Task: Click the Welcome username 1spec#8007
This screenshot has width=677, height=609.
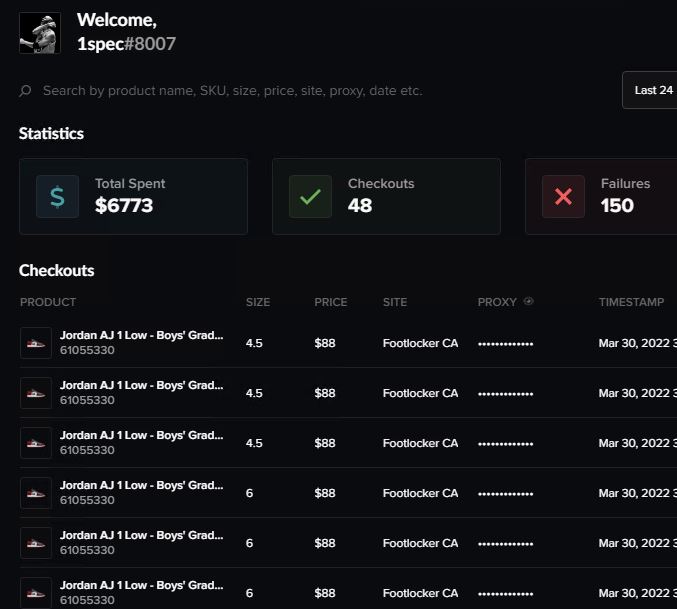Action: pyautogui.click(x=127, y=44)
